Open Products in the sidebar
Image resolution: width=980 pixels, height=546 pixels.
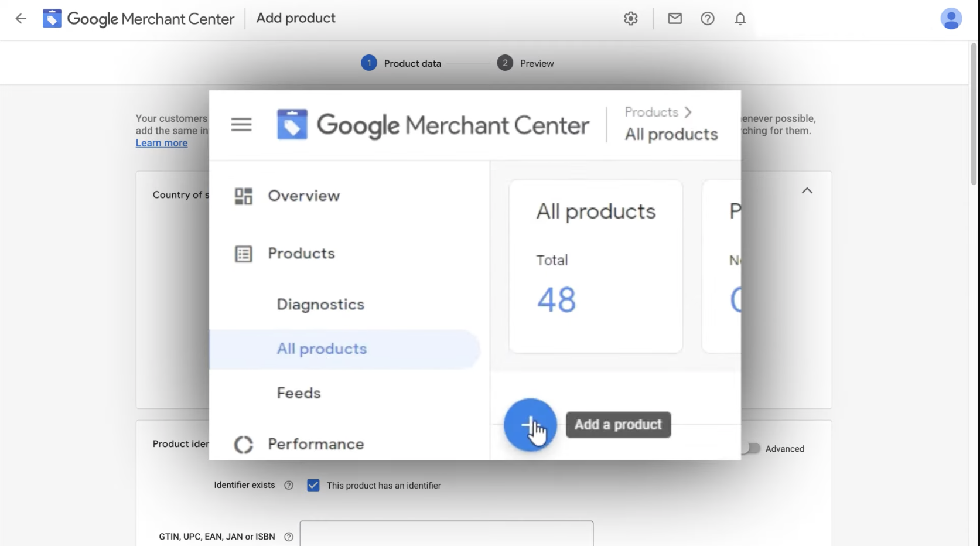pyautogui.click(x=301, y=253)
